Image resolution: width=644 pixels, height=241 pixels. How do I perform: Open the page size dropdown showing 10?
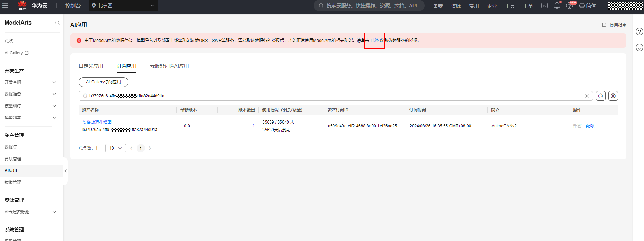coord(116,148)
